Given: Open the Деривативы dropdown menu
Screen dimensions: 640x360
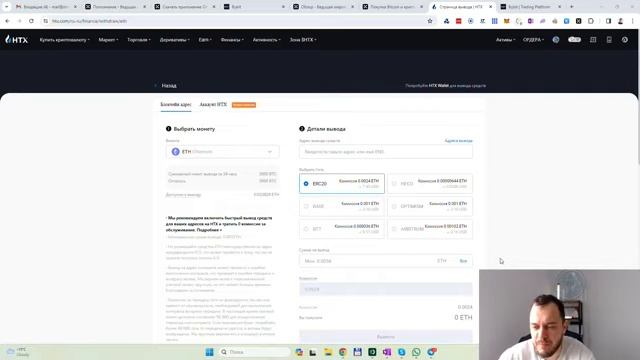Looking at the screenshot, I should 175,40.
